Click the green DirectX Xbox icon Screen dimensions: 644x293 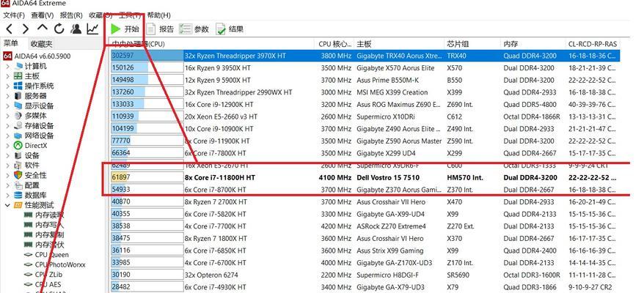tap(18, 145)
